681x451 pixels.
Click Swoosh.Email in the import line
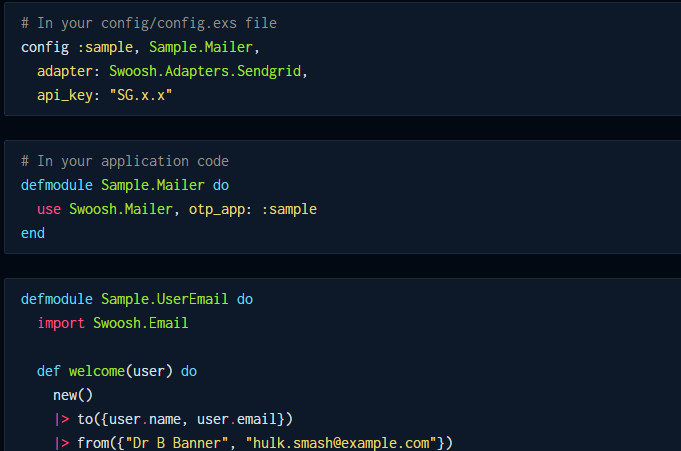pos(141,323)
